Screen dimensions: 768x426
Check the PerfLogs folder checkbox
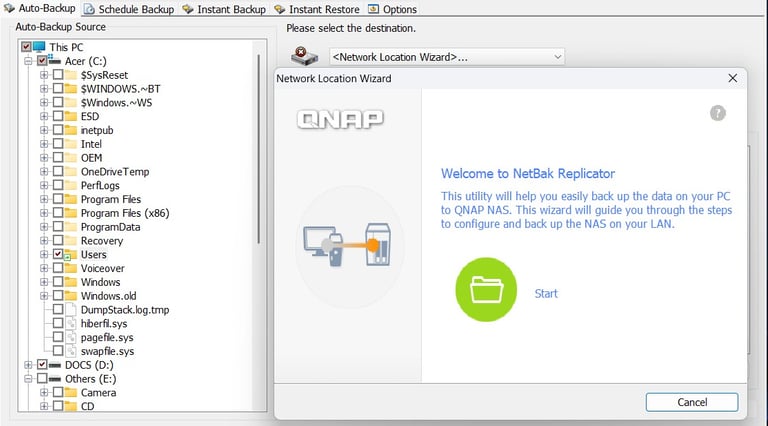(x=58, y=185)
